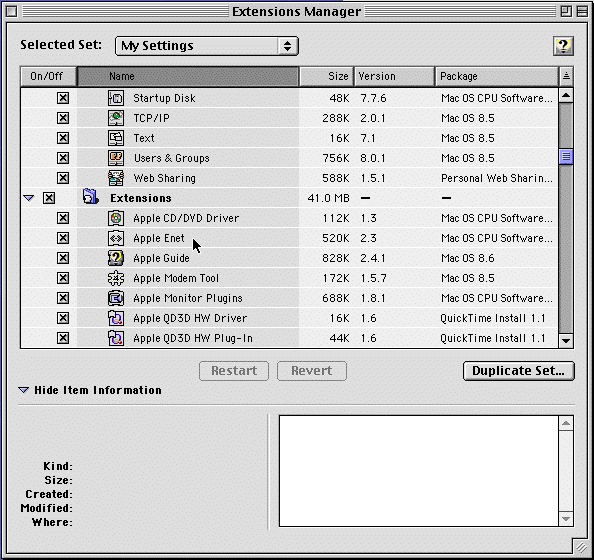The width and height of the screenshot is (594, 560).
Task: Toggle off Users & Groups checkbox
Action: [63, 158]
